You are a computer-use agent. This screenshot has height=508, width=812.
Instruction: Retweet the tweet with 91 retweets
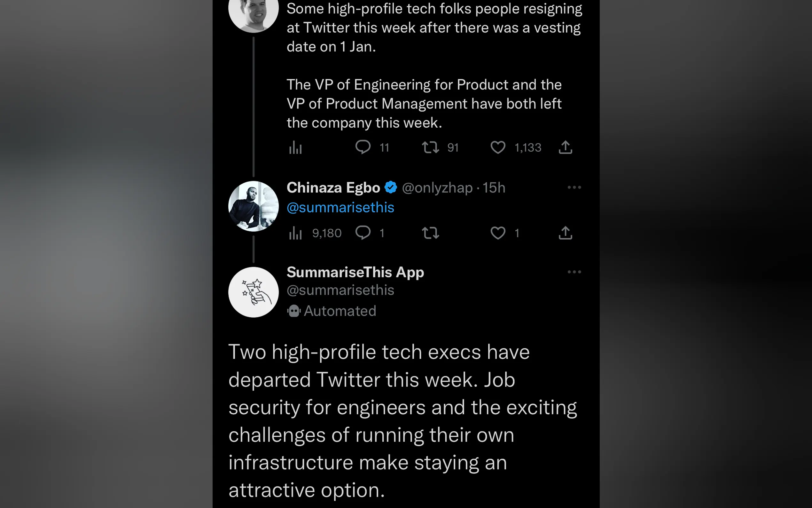point(430,147)
